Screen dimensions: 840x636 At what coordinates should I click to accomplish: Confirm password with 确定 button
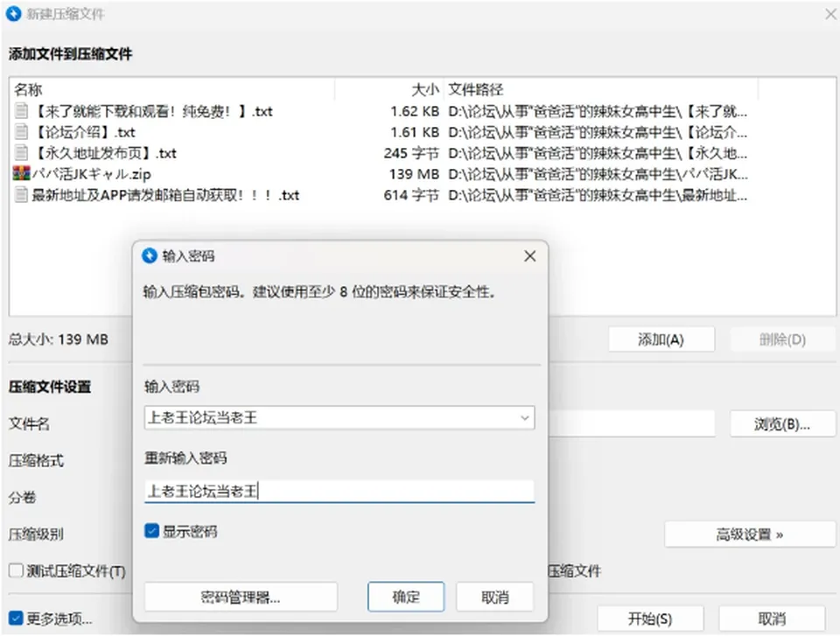coord(406,597)
